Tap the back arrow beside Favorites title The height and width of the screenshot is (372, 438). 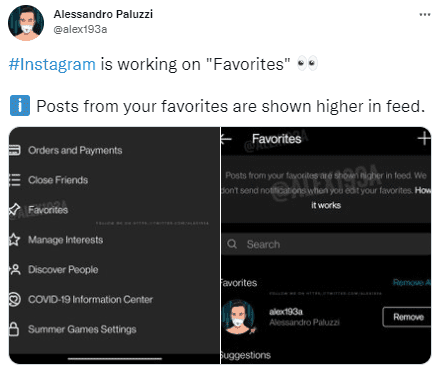(226, 139)
